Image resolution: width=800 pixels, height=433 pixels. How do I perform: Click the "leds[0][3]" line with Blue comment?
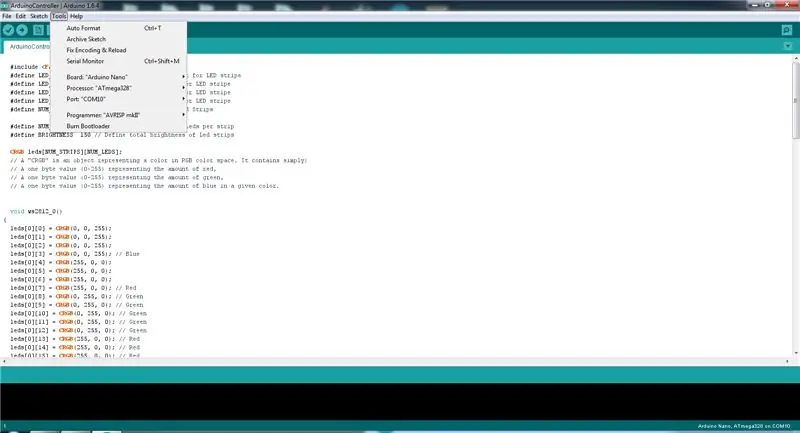pos(74,254)
